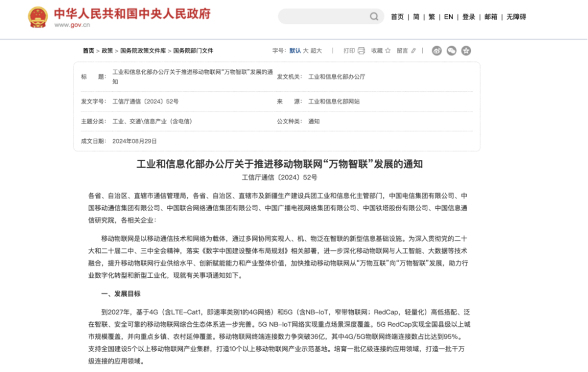
Task: Enable 无障碍 accessibility mode
Action: 516,17
